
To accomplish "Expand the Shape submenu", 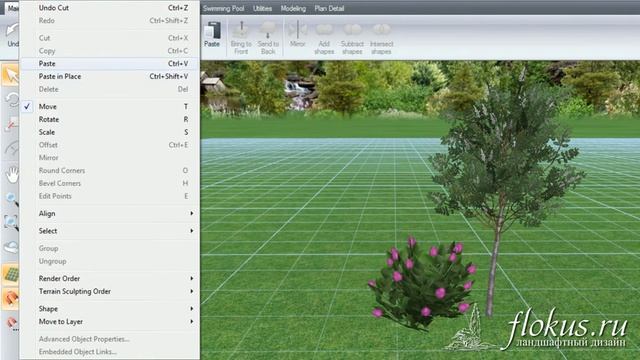I will pyautogui.click(x=110, y=309).
